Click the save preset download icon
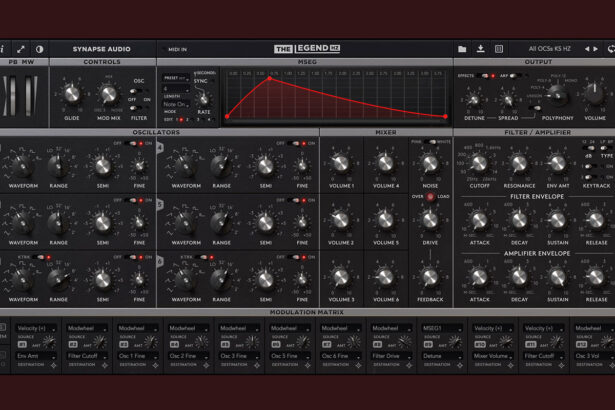The width and height of the screenshot is (615, 410). tap(480, 49)
